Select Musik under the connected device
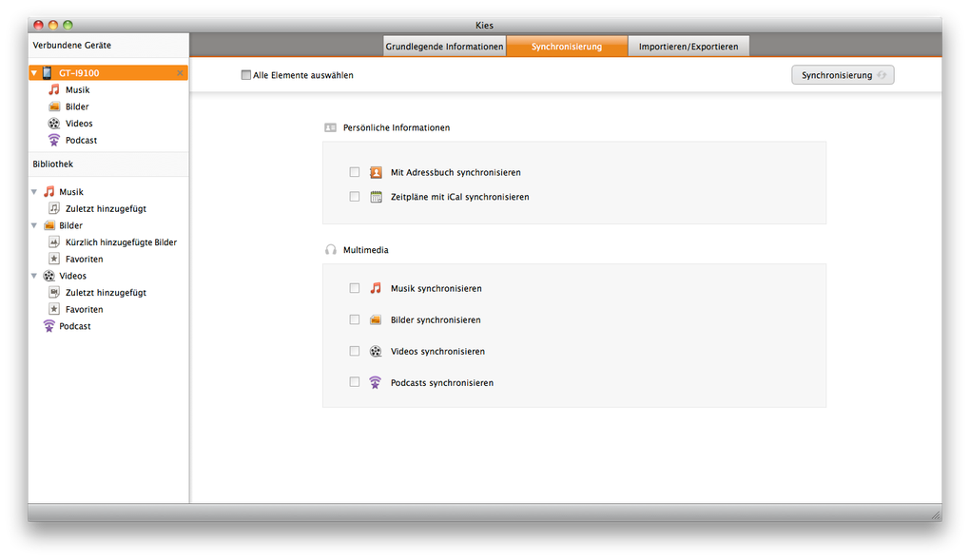Screen dimensions: 970x560 pos(77,89)
